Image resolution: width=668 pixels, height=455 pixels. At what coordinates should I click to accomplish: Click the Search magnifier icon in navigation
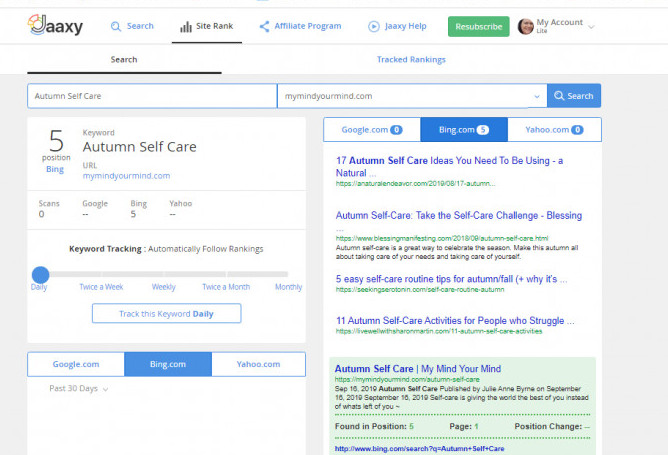[115, 26]
